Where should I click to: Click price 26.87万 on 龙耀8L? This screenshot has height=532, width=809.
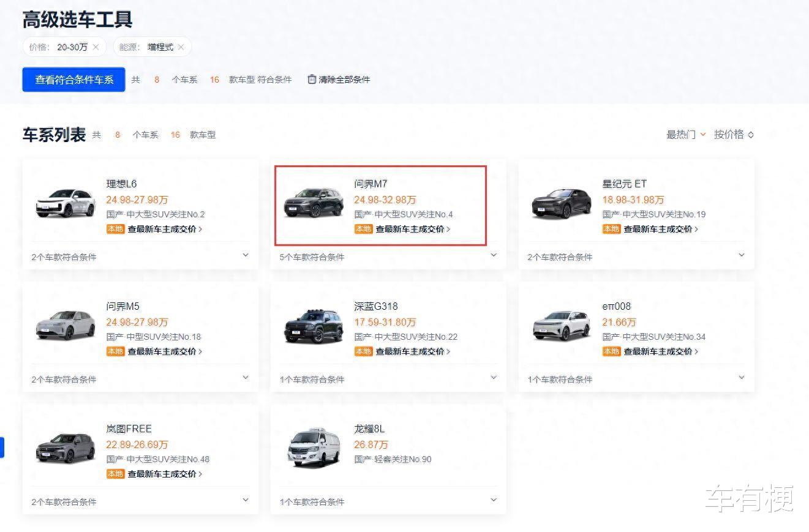tap(371, 444)
